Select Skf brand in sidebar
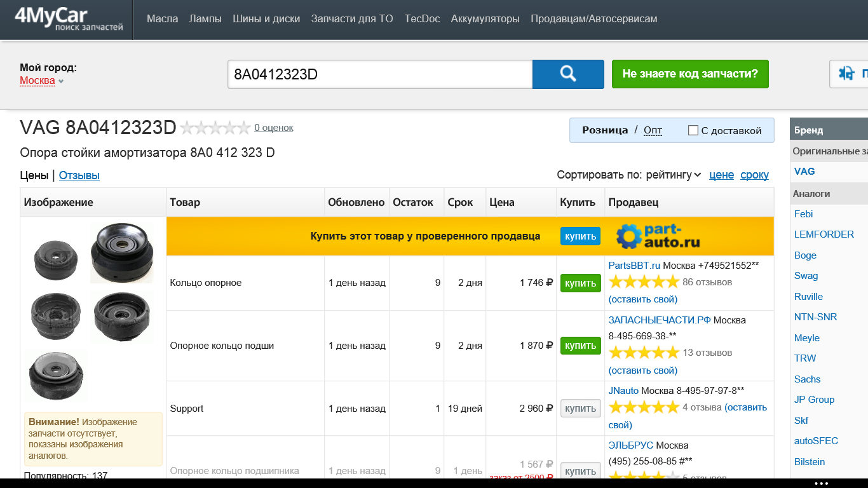 pos(801,421)
